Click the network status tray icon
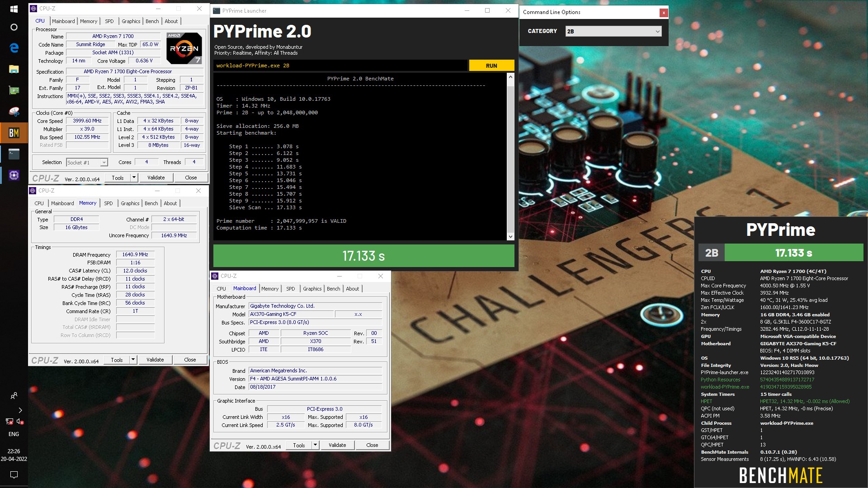The image size is (868, 488). (9, 422)
